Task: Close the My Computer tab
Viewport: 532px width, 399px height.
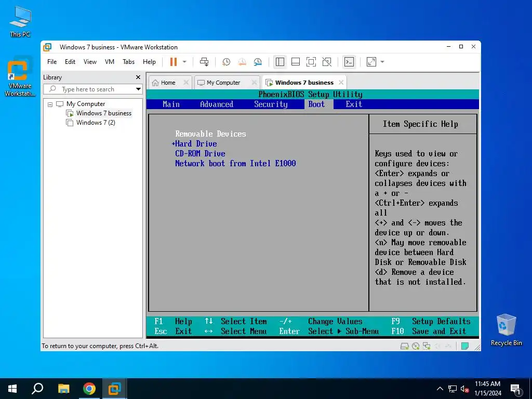Action: (254, 83)
